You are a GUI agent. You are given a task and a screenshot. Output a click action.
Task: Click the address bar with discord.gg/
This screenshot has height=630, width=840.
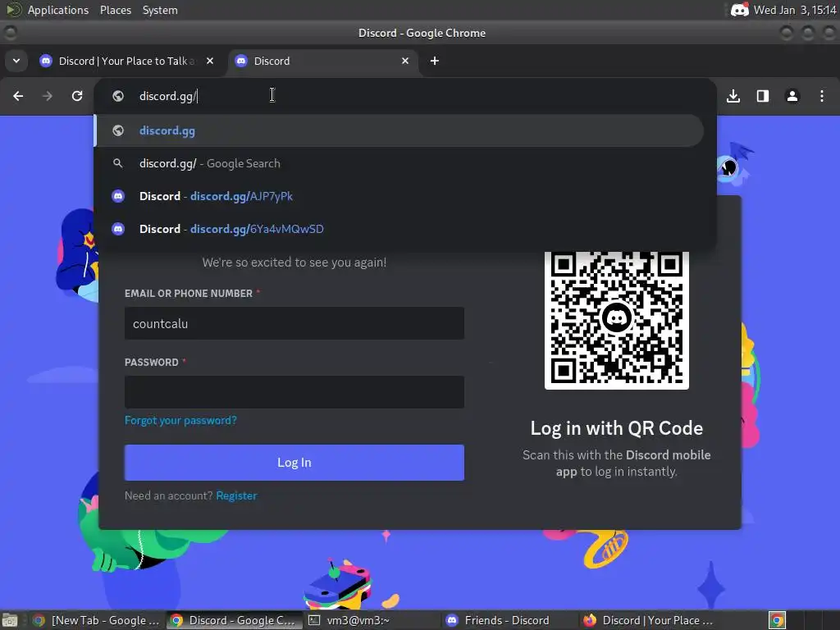(405, 96)
